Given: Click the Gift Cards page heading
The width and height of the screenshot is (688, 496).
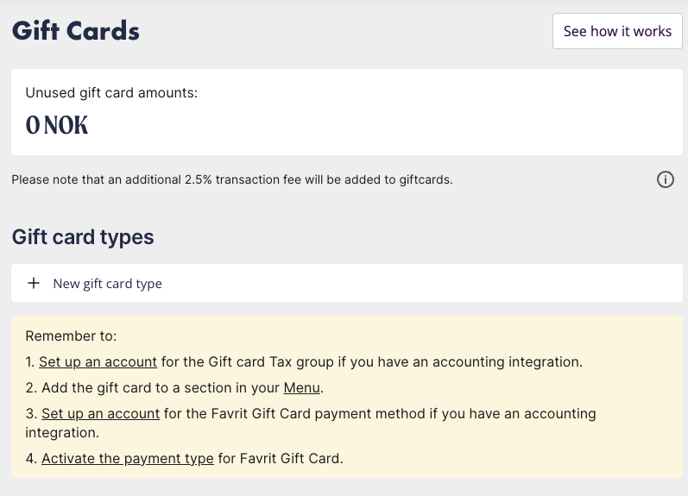Looking at the screenshot, I should click(75, 31).
